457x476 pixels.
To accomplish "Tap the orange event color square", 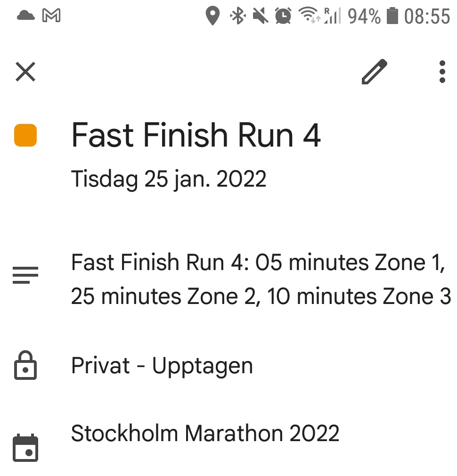I will click(x=25, y=135).
